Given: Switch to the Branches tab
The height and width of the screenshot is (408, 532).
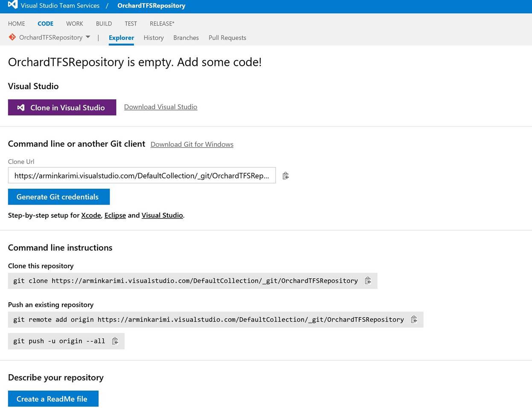Looking at the screenshot, I should pos(186,38).
